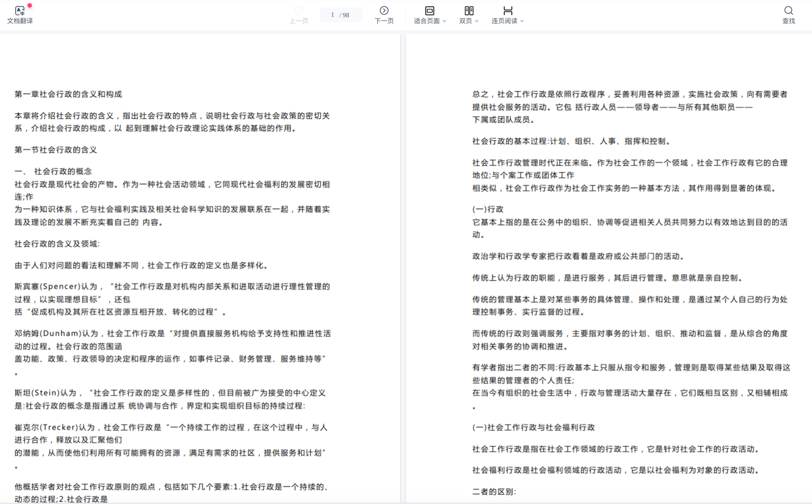
Task: Click the total page count 98
Action: point(346,15)
